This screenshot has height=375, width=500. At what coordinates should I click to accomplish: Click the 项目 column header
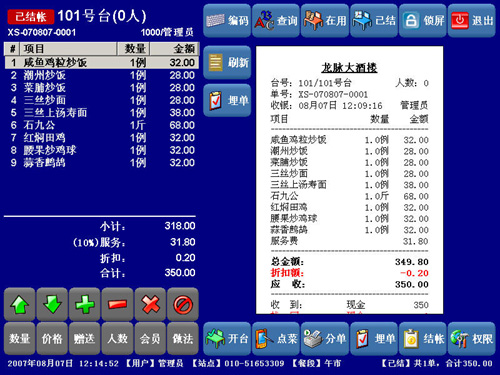[68, 49]
